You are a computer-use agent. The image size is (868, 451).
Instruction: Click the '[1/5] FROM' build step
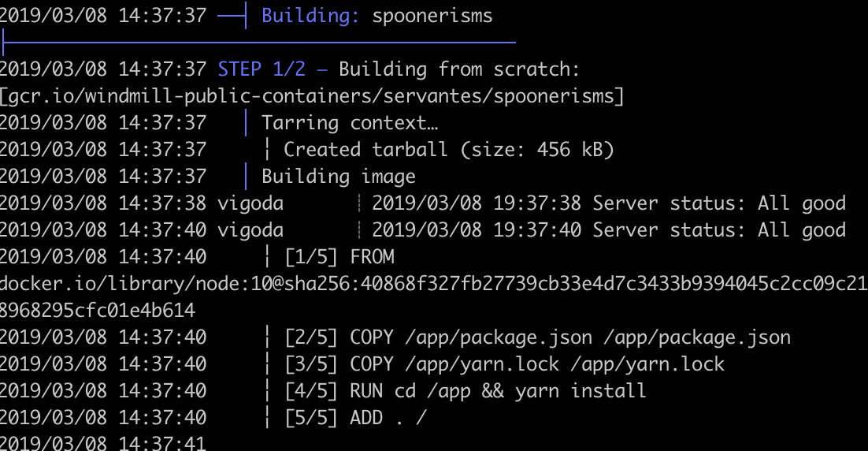click(339, 257)
